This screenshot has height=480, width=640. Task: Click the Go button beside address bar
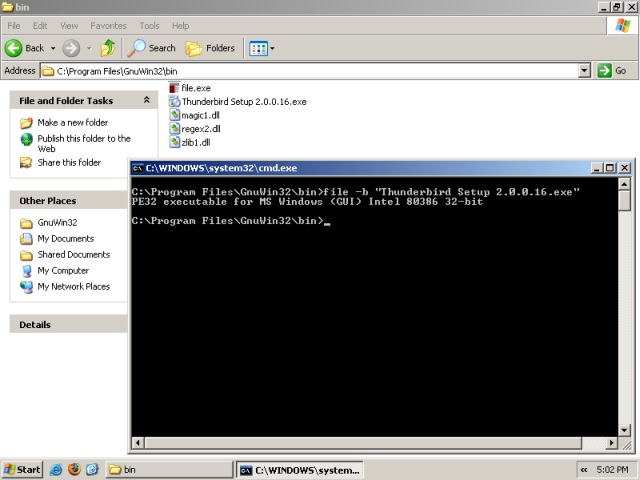pyautogui.click(x=612, y=71)
